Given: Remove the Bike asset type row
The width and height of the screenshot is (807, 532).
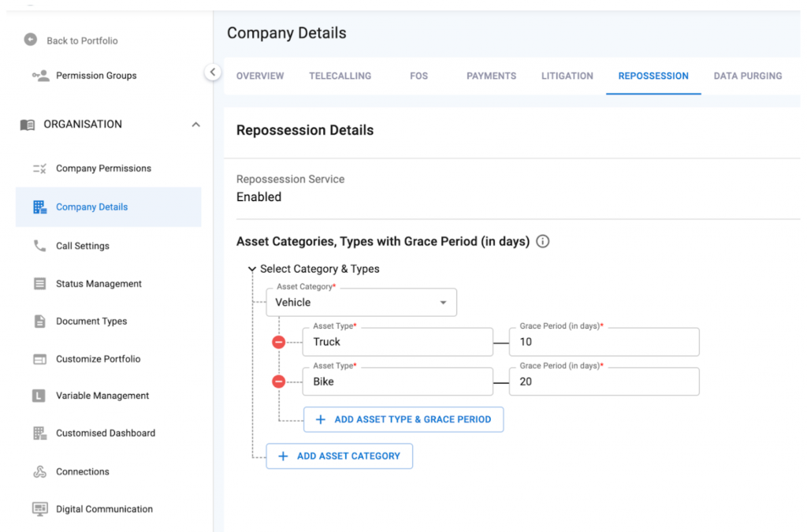Looking at the screenshot, I should pyautogui.click(x=278, y=381).
